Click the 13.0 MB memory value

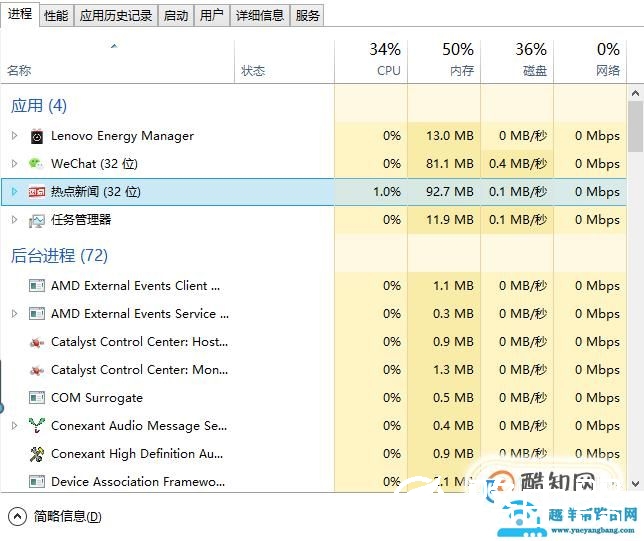tap(450, 136)
